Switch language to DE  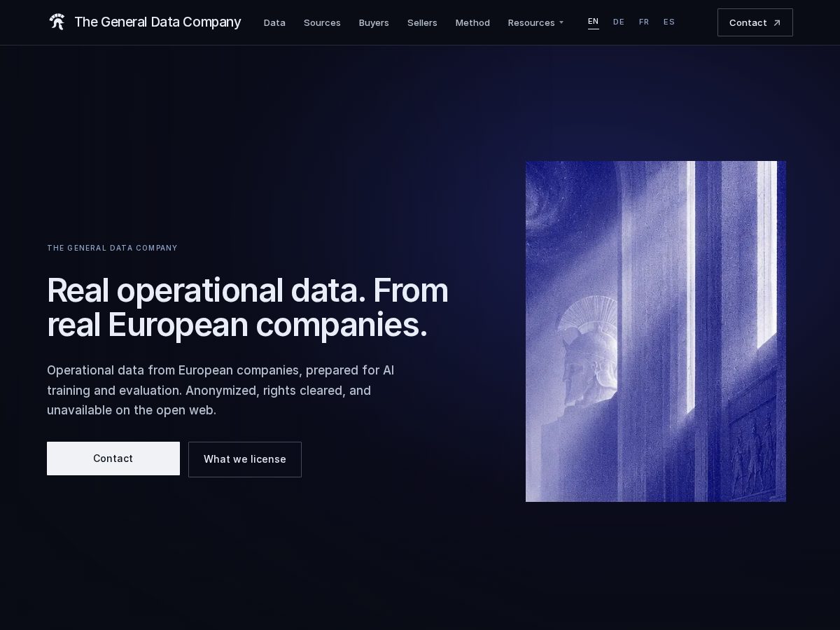[x=619, y=22]
